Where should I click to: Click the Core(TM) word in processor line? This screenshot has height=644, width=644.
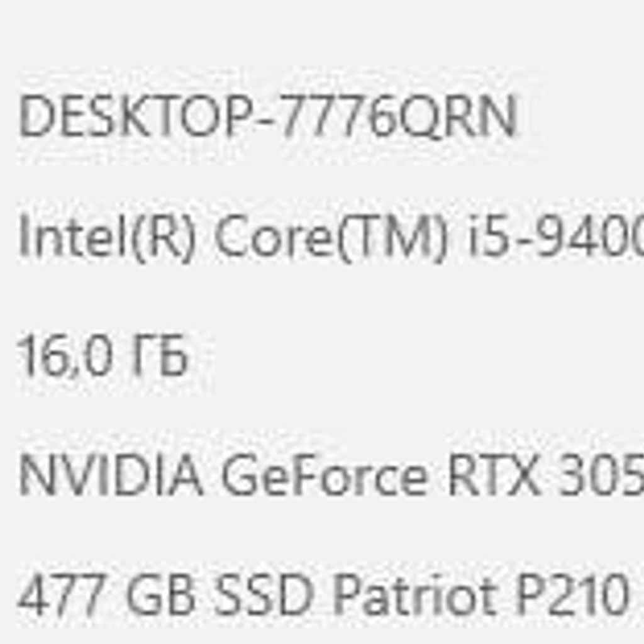coord(331,238)
